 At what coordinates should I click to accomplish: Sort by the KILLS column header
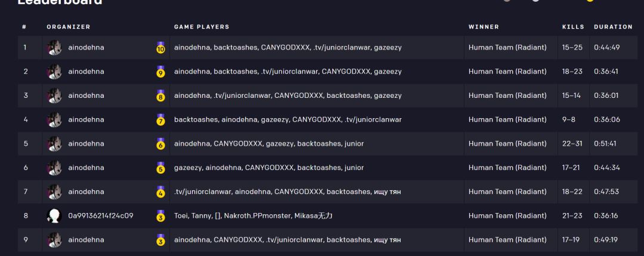(x=573, y=27)
